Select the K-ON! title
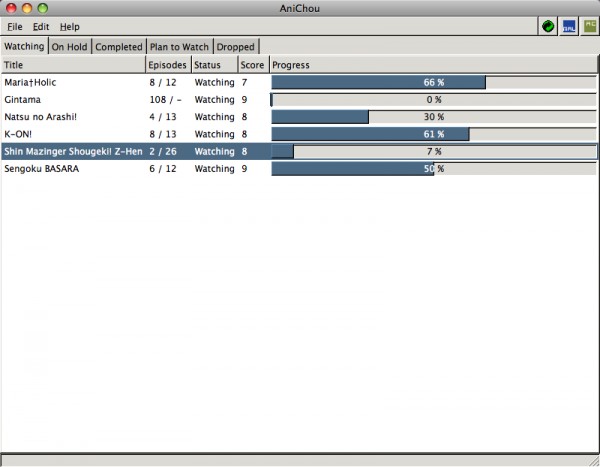Image resolution: width=600 pixels, height=467 pixels. pyautogui.click(x=18, y=134)
